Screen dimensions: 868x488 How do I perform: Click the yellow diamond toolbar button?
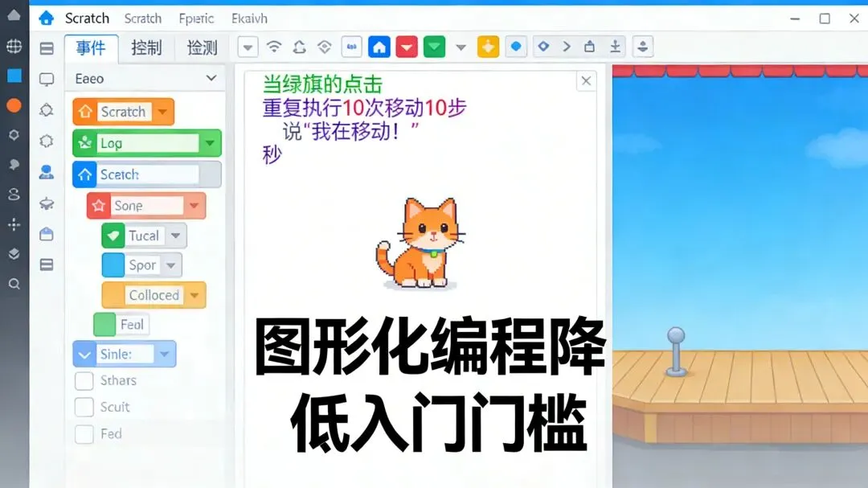coord(489,47)
